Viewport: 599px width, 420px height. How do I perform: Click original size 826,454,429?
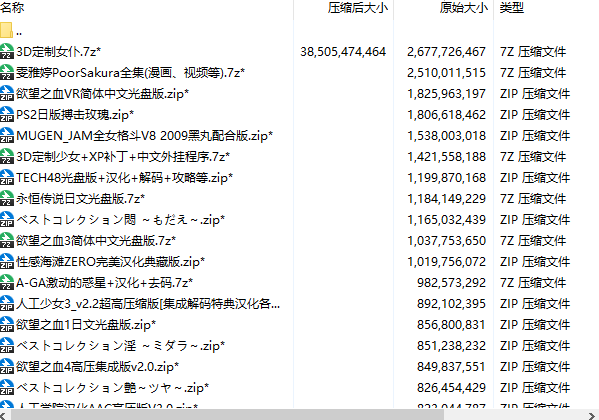click(x=451, y=388)
